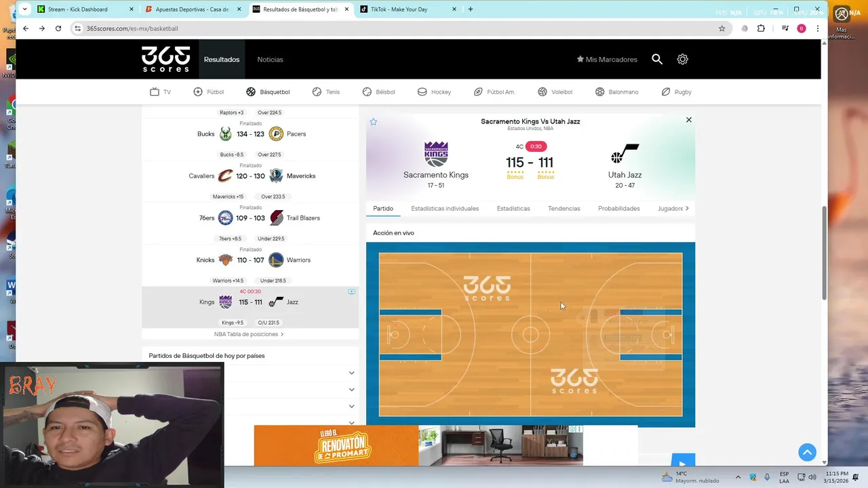
Task: Click the Sacramento Kings team logo
Action: click(436, 154)
